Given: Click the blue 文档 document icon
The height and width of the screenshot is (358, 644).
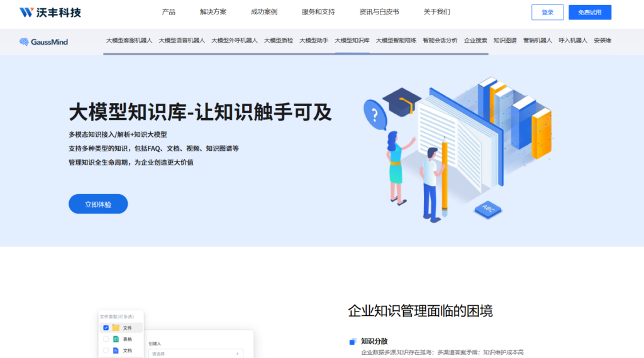Looking at the screenshot, I should [116, 350].
